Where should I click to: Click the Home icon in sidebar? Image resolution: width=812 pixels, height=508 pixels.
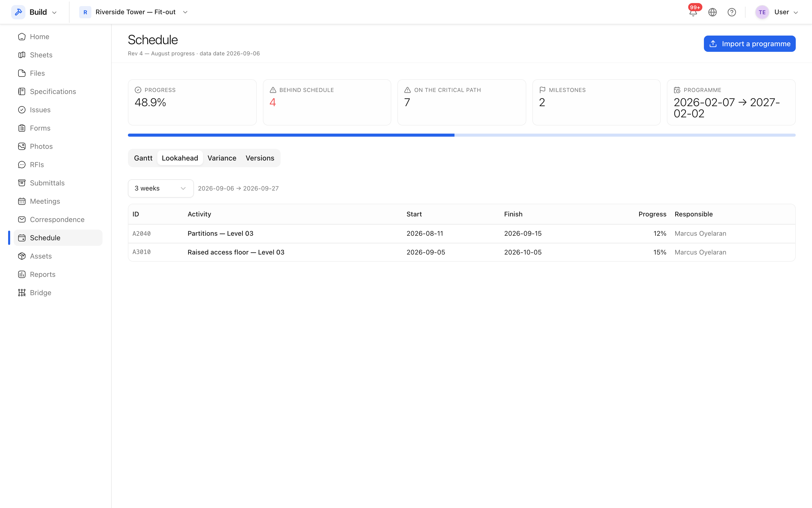(x=22, y=37)
